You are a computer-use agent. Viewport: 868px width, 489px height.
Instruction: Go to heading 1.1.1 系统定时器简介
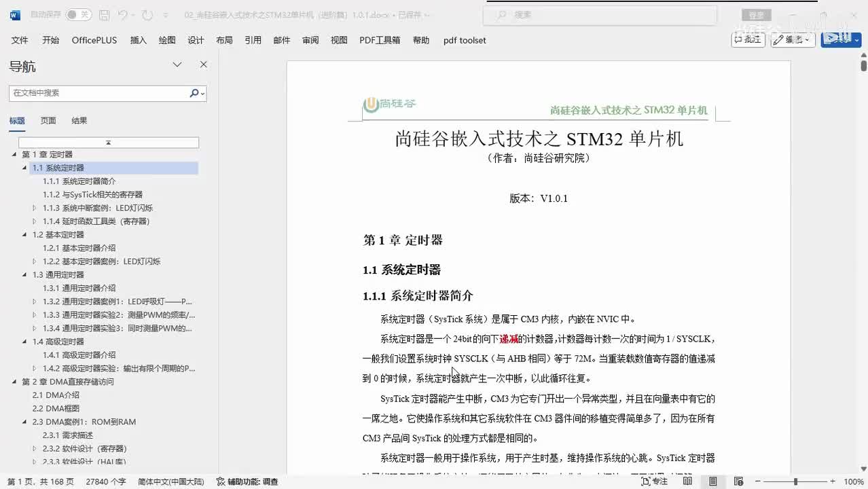pyautogui.click(x=79, y=181)
